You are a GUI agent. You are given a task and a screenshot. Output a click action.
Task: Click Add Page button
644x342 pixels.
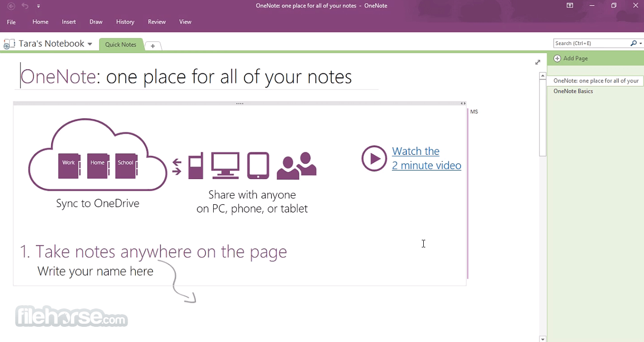[571, 58]
